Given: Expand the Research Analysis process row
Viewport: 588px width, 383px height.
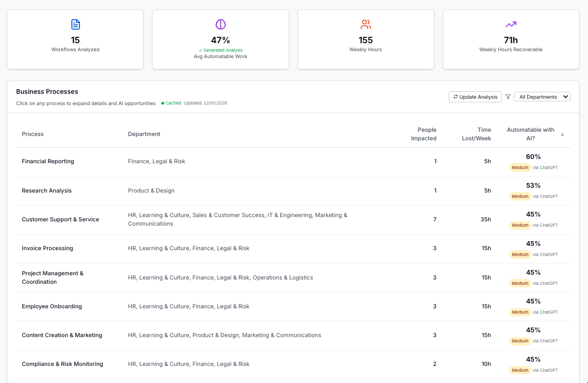Looking at the screenshot, I should (293, 190).
